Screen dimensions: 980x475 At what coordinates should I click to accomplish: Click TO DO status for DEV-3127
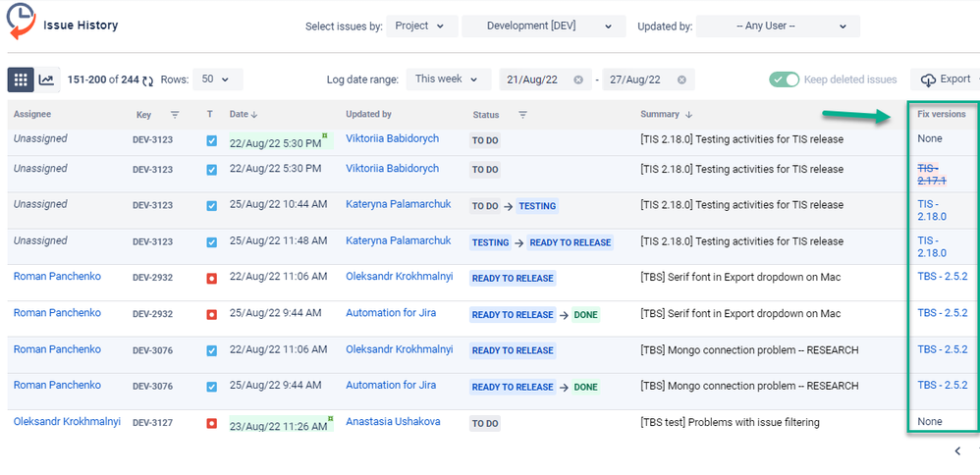coord(485,424)
